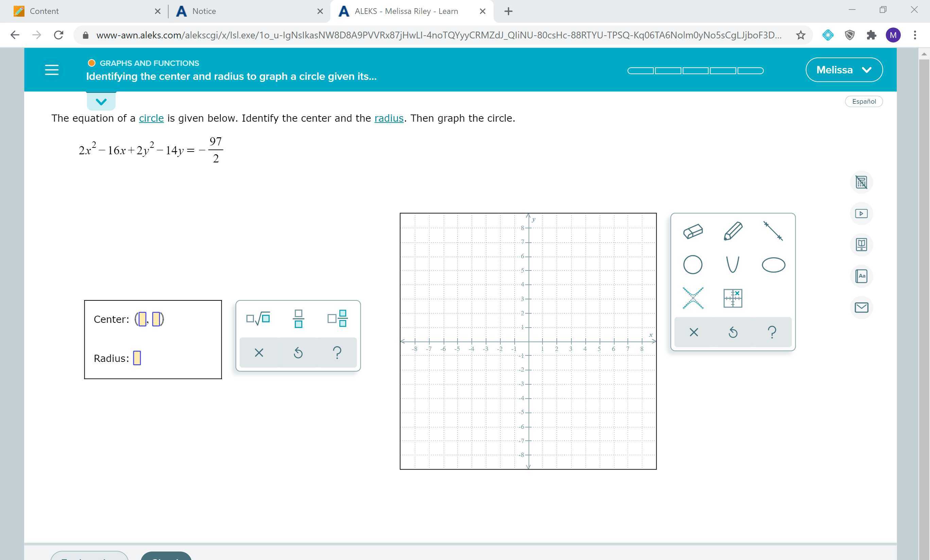Screen dimensions: 930x560
Task: Pick the eraser tool
Action: pyautogui.click(x=694, y=232)
